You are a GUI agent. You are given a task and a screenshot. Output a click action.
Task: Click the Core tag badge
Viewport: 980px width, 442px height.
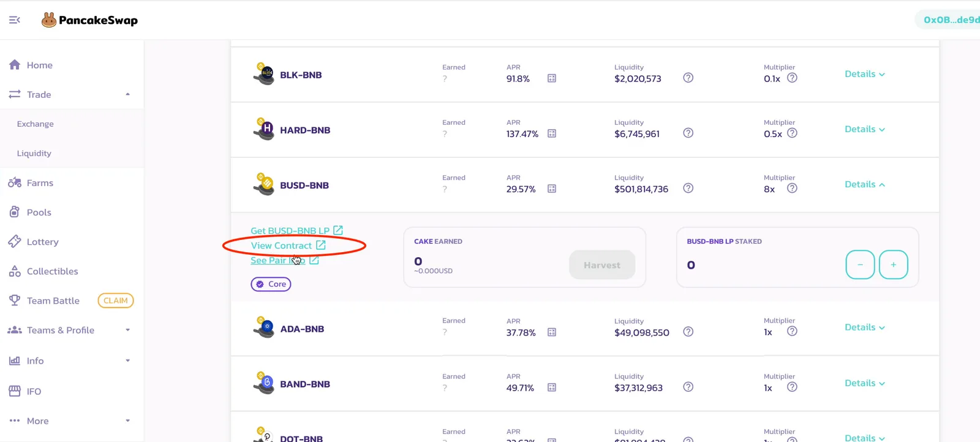click(x=271, y=284)
